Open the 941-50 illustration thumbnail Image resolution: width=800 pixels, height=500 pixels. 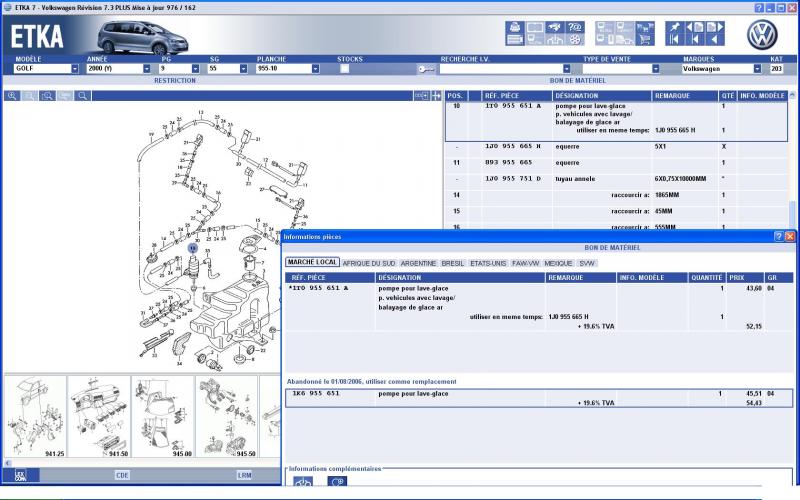(99, 417)
